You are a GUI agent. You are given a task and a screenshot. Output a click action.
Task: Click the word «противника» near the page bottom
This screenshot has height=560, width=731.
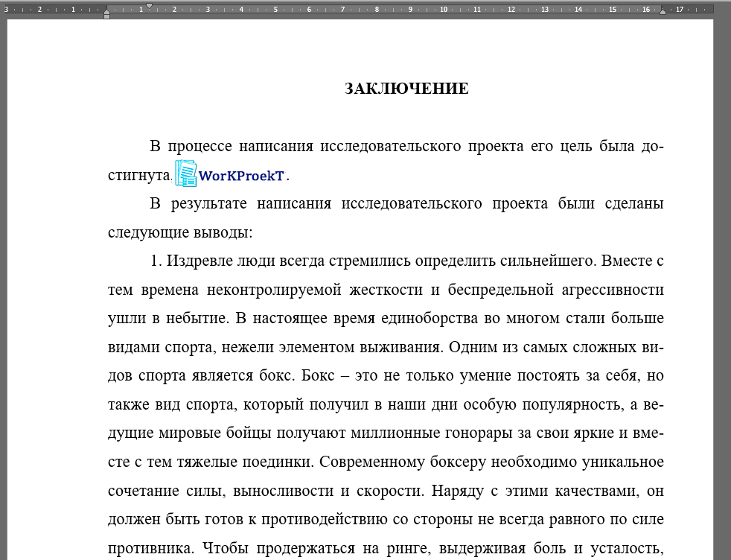148,547
